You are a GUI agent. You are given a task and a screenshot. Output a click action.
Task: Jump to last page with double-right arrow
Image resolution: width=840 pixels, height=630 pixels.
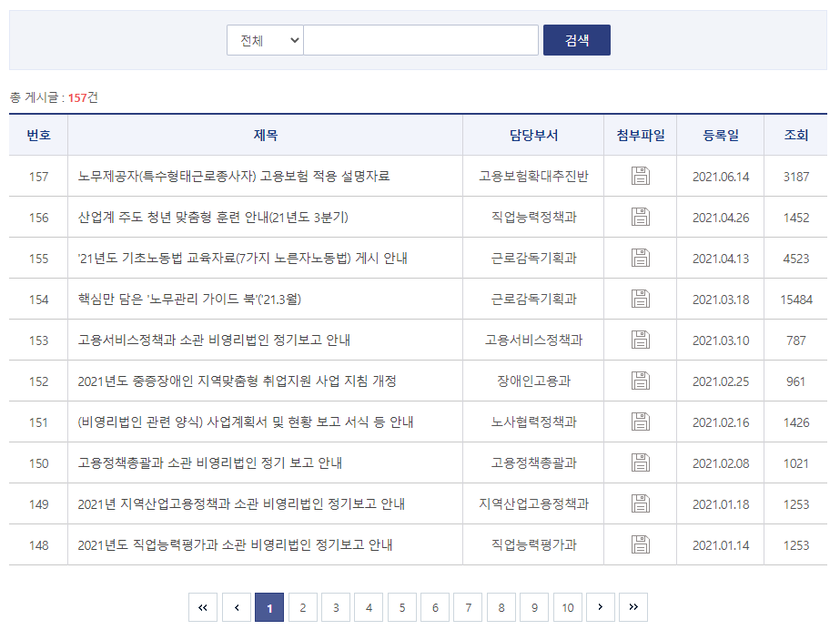633,607
